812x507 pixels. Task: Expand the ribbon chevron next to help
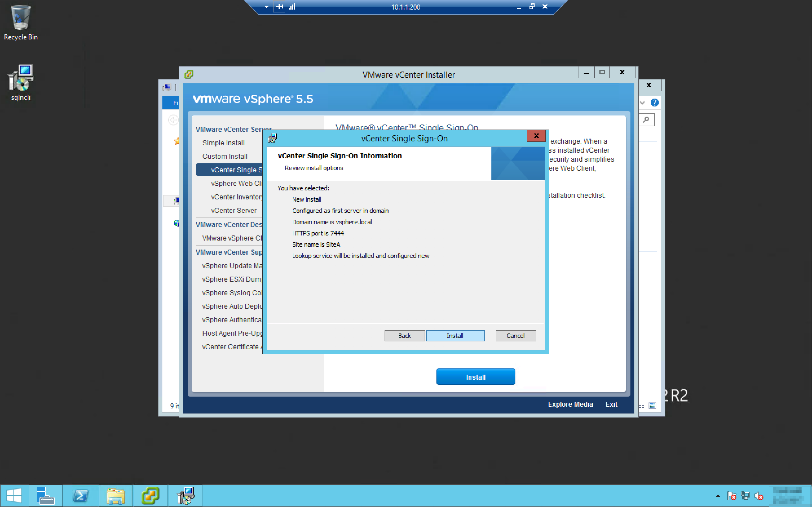point(642,103)
